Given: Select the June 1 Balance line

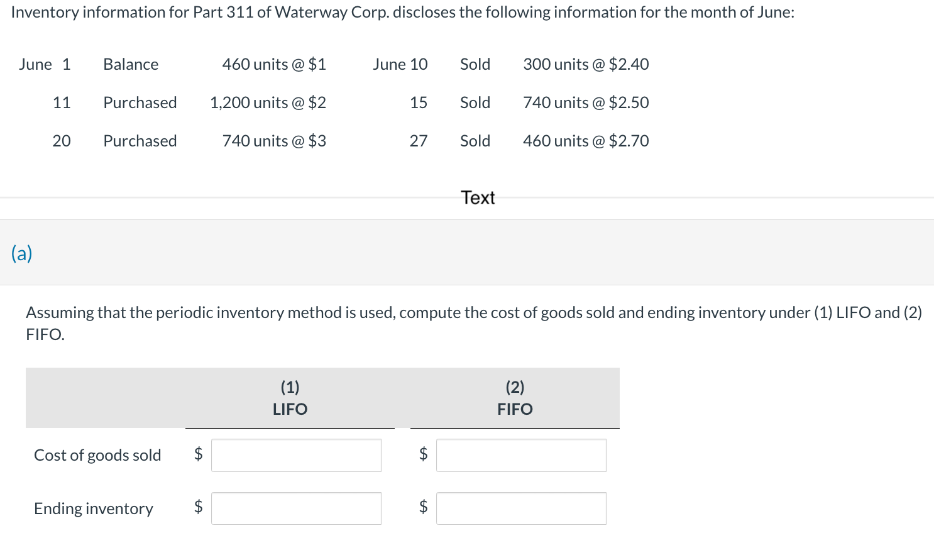Looking at the screenshot, I should [173, 63].
